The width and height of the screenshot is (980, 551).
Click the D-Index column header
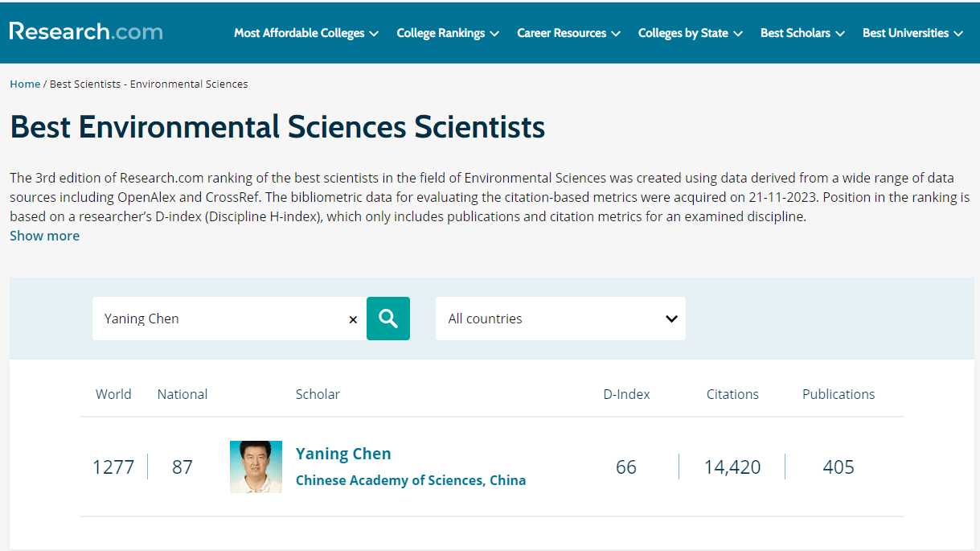[626, 394]
